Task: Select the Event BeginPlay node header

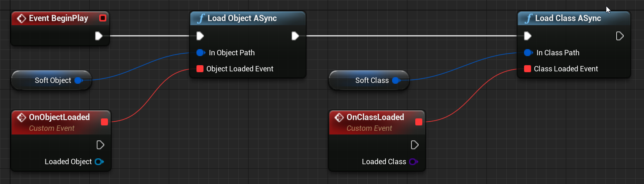Action: (x=58, y=19)
